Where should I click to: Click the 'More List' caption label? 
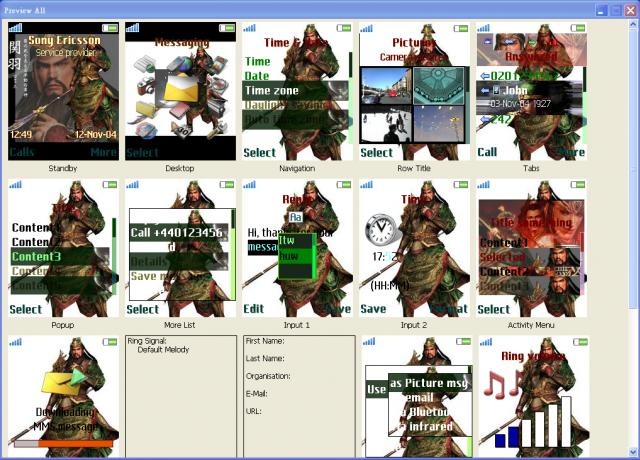[x=180, y=325]
